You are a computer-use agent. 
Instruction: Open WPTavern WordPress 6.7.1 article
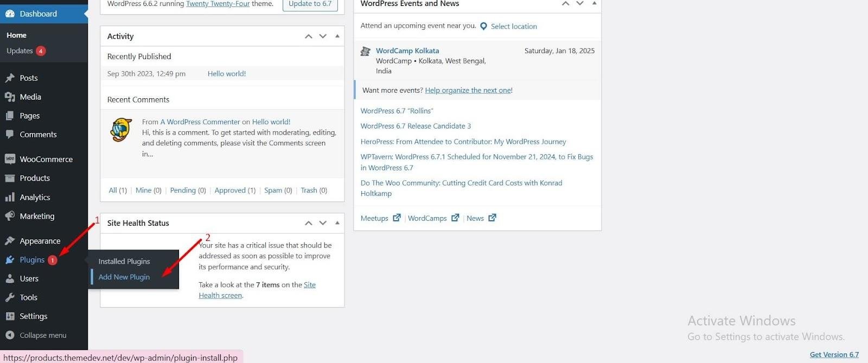(x=477, y=162)
